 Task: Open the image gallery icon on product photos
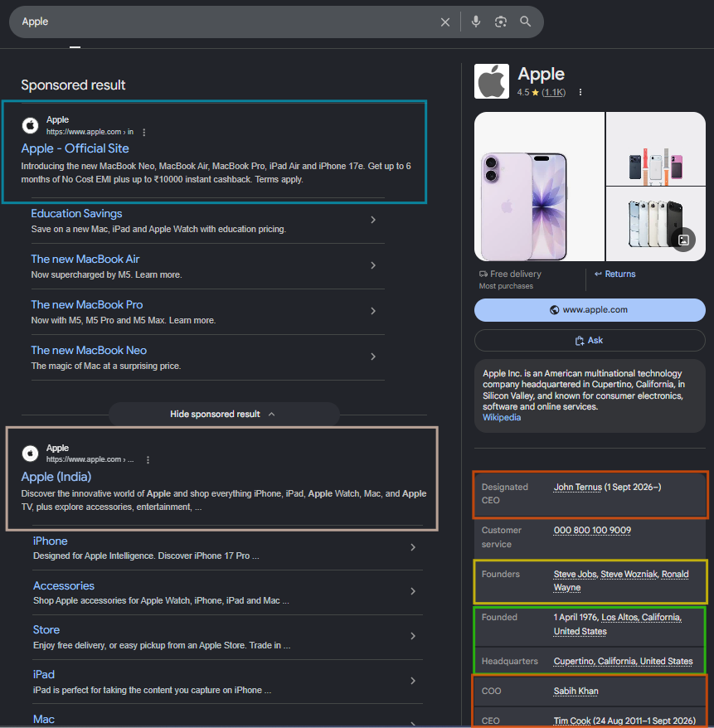click(683, 240)
